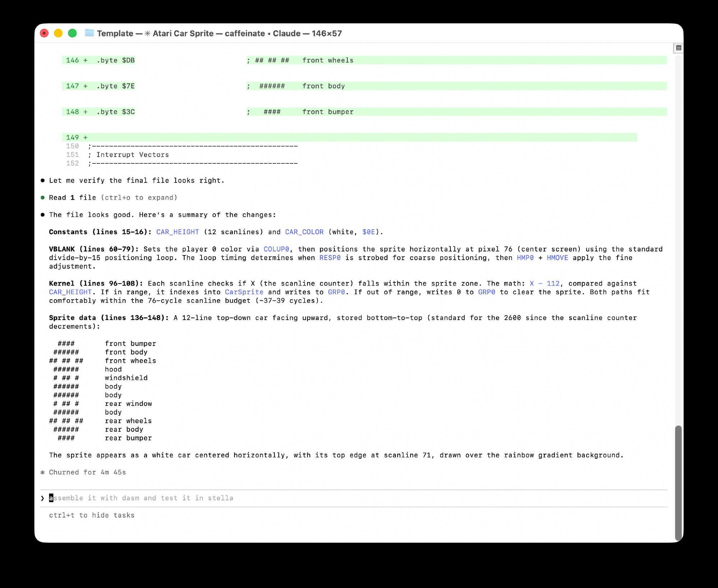Click the scrollback marker icon at top right

(678, 48)
